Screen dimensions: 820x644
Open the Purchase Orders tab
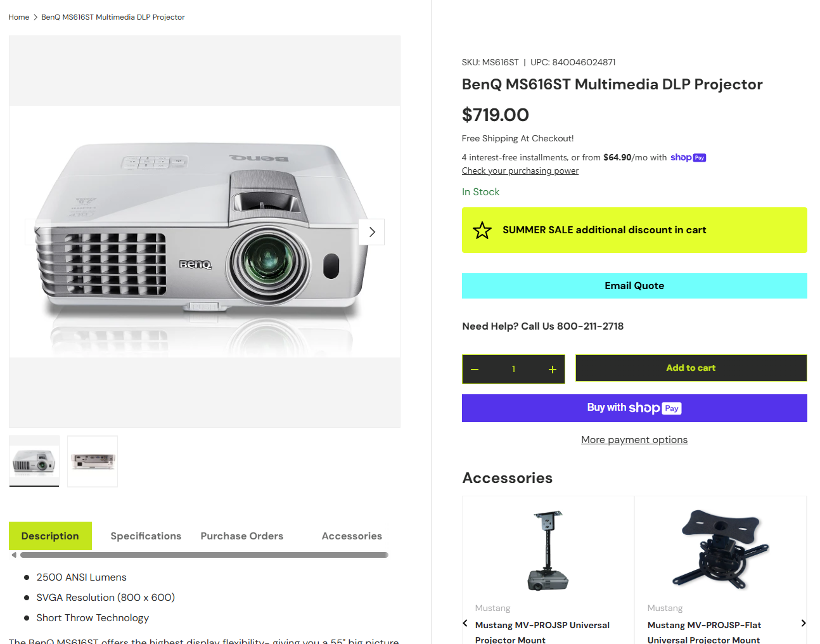coord(242,536)
